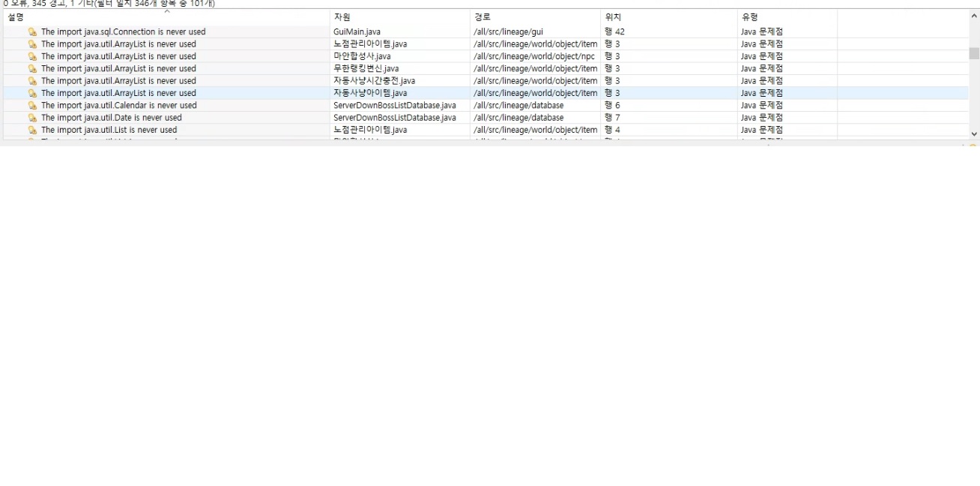
Task: Click the 행 42 location cell
Action: [614, 31]
